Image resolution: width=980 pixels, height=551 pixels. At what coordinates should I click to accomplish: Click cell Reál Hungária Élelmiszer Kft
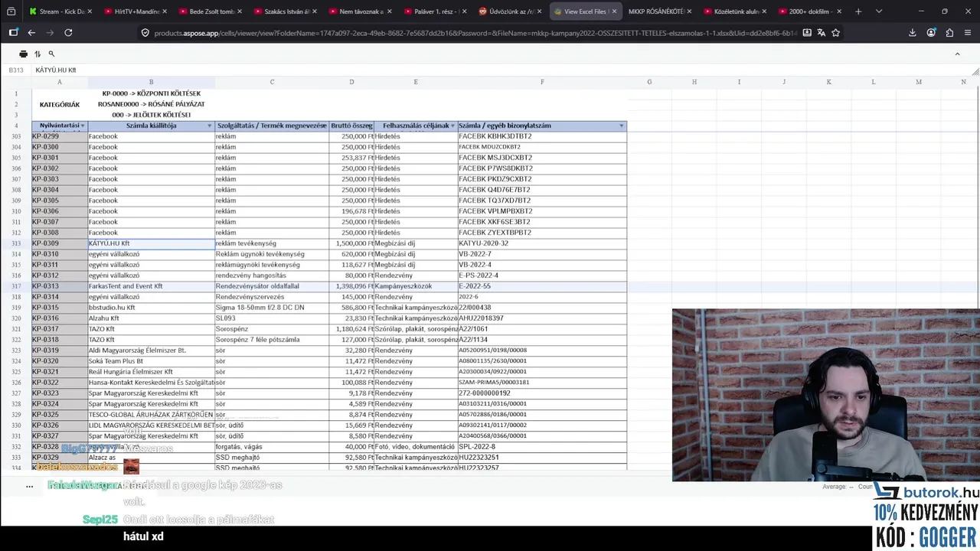(x=151, y=372)
